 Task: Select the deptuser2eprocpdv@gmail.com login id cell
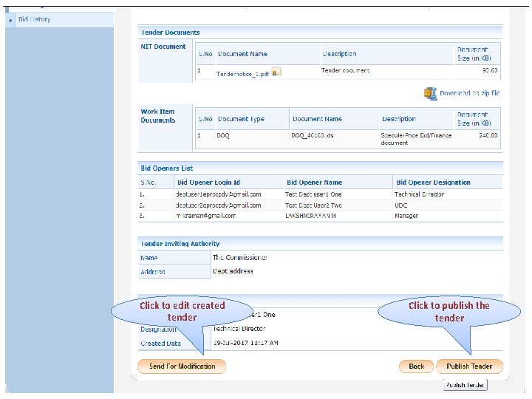pos(219,205)
